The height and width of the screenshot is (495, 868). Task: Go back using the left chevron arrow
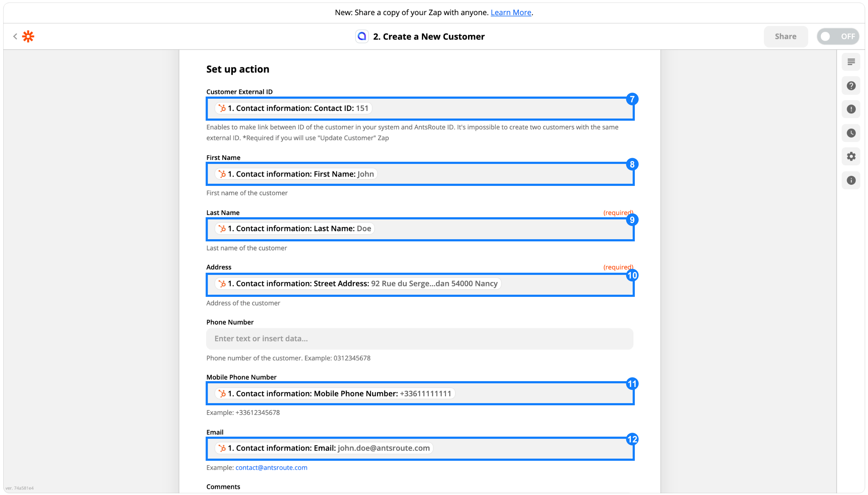coord(15,36)
